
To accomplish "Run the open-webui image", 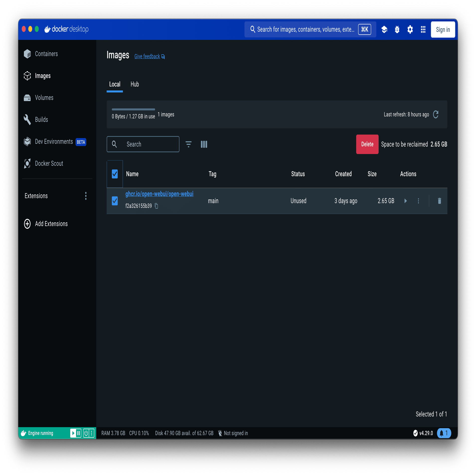I will click(405, 201).
